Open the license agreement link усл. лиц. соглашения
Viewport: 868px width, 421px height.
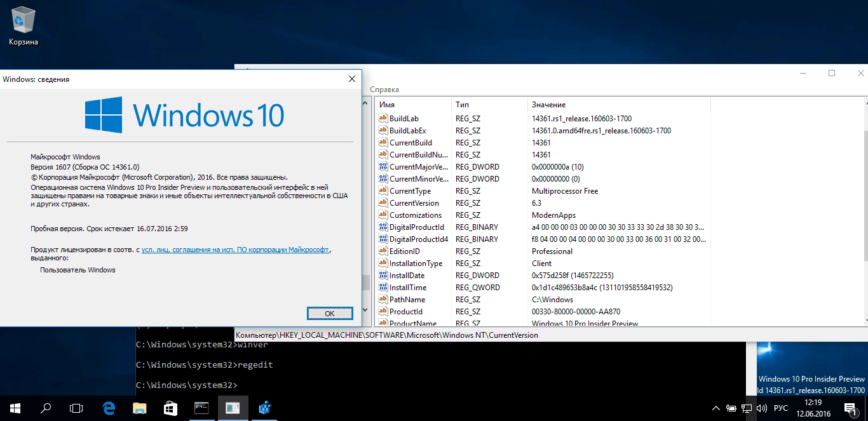235,250
